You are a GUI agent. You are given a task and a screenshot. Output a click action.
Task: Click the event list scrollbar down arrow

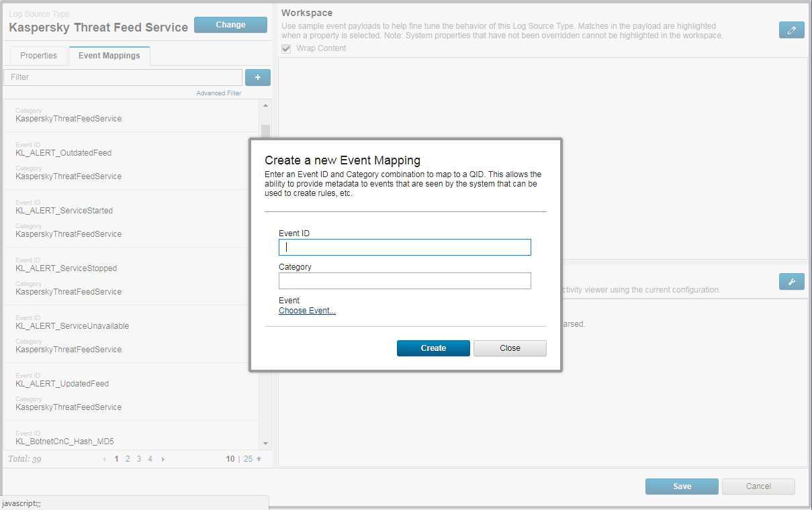click(265, 444)
